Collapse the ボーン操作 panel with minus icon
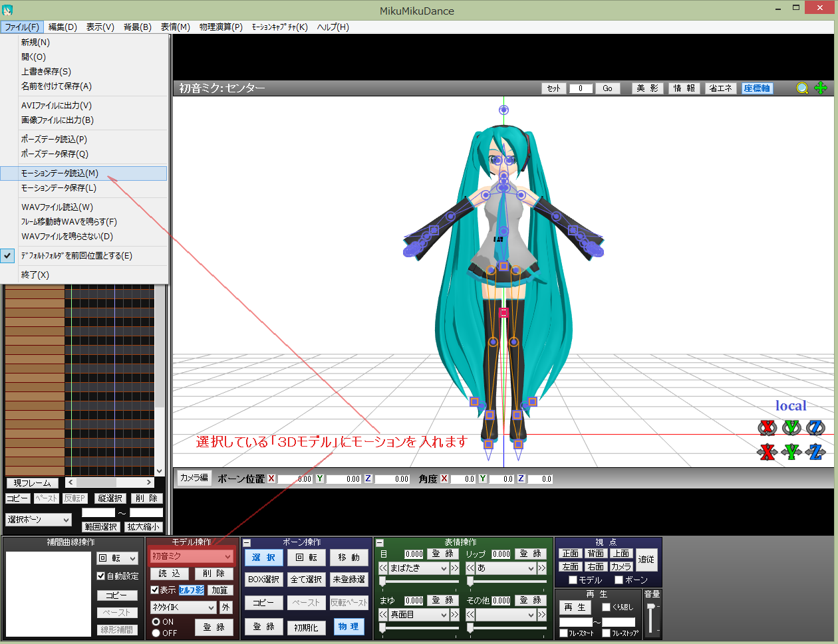Screen dimensions: 838x644 coord(246,543)
